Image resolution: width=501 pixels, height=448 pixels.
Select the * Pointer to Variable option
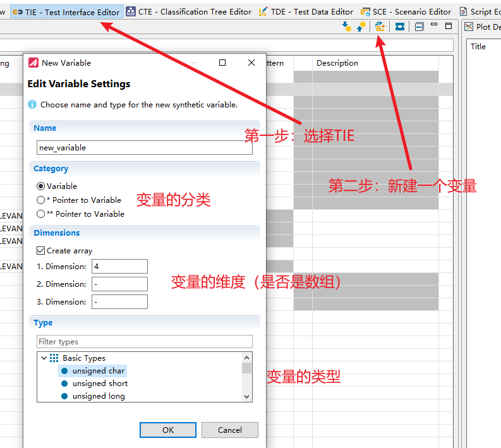pos(40,200)
